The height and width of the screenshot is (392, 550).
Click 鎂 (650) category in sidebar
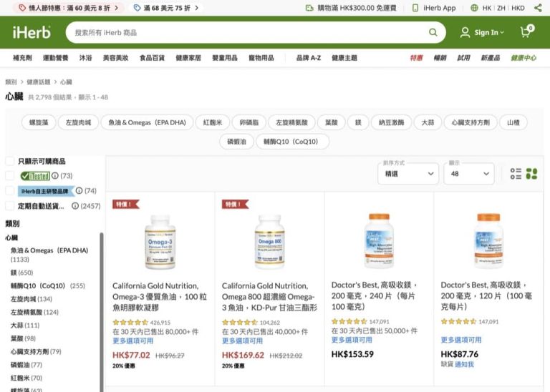click(x=21, y=273)
